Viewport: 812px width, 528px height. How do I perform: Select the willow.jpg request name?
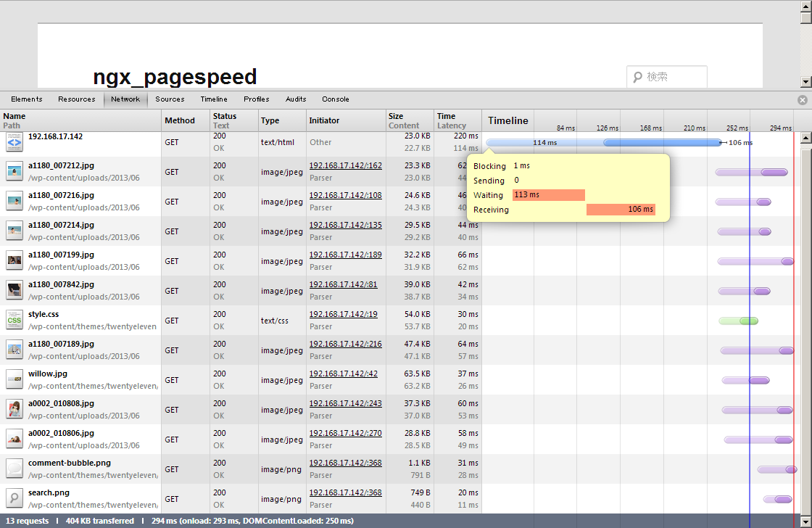[x=48, y=374]
